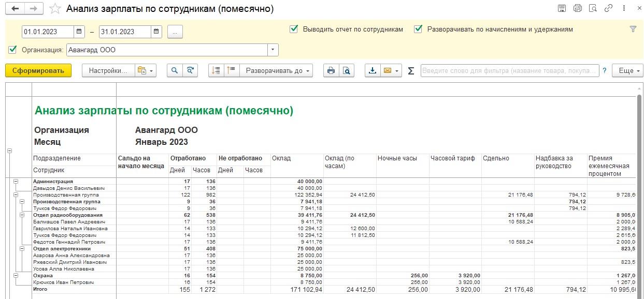Open the Организация dropdown list arrow
This screenshot has height=299, width=644.
click(273, 50)
